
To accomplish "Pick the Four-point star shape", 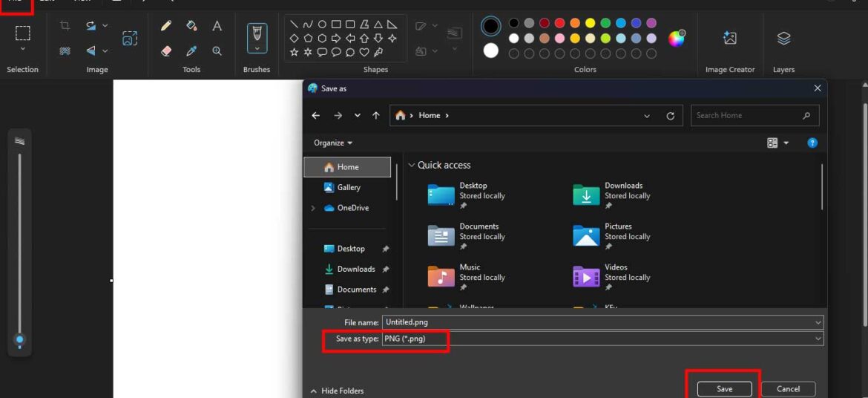I will 392,39.
